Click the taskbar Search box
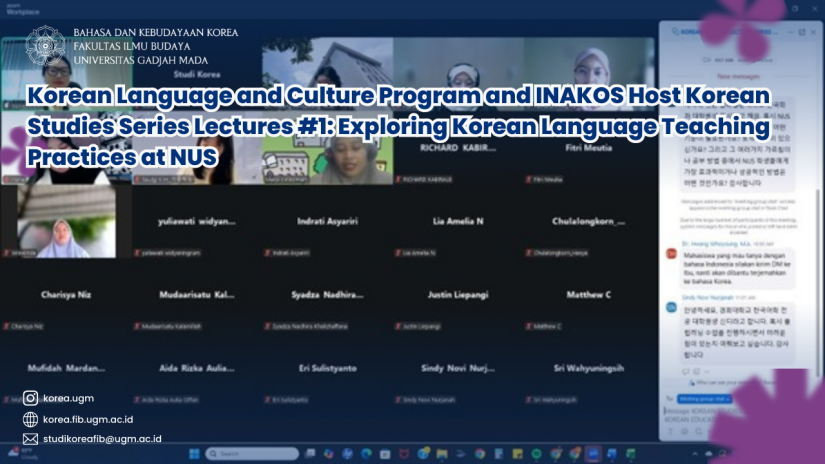The height and width of the screenshot is (464, 825). click(236, 453)
